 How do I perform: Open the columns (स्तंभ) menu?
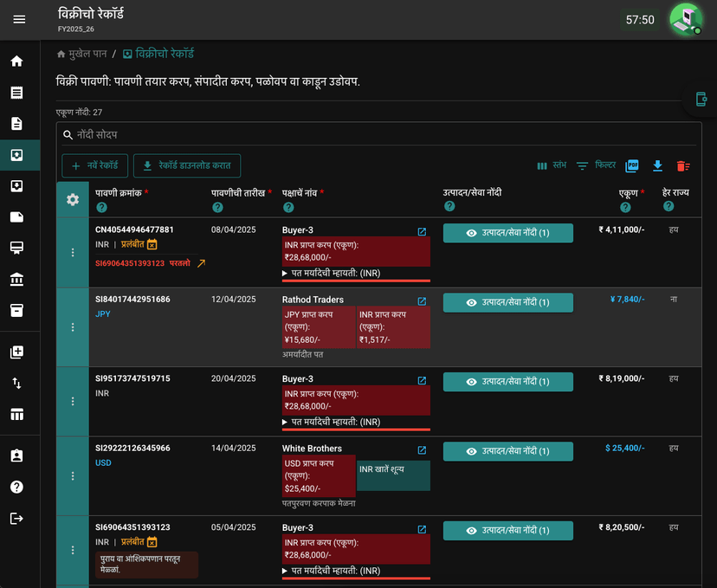click(552, 165)
